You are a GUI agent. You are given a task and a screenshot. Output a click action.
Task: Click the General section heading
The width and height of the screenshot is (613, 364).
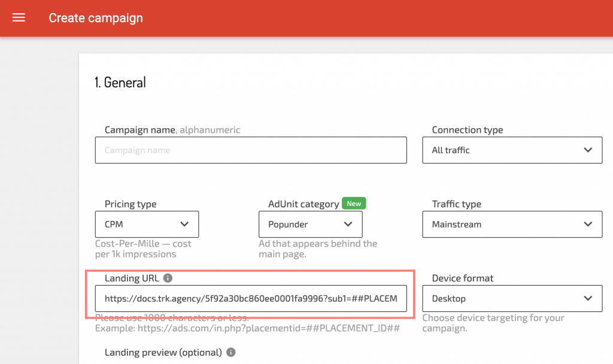(121, 82)
